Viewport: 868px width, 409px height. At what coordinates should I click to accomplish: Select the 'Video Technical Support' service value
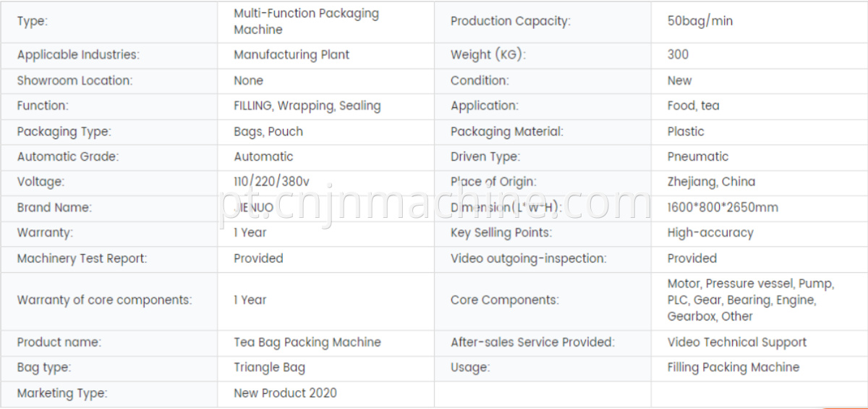pos(736,342)
